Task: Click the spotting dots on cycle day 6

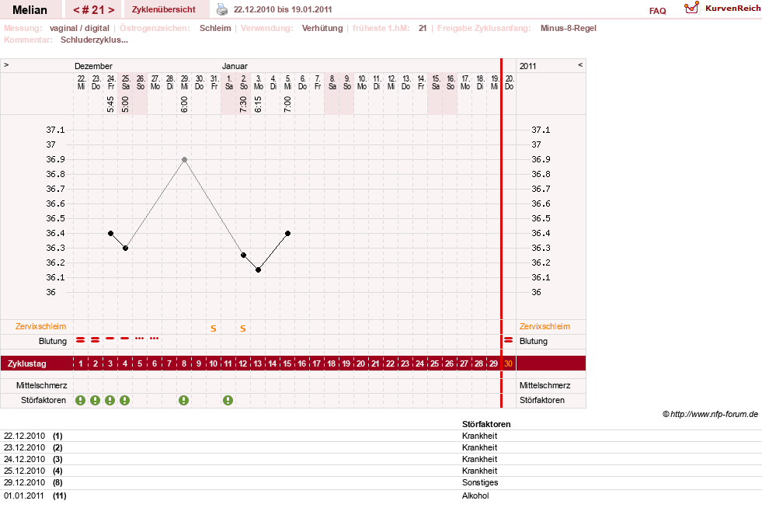Action: (x=154, y=338)
